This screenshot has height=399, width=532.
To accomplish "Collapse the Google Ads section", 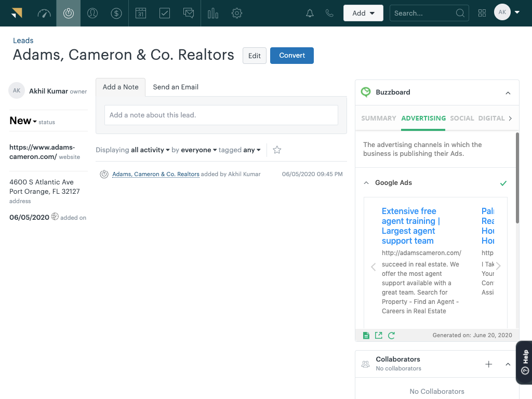I will click(x=366, y=183).
